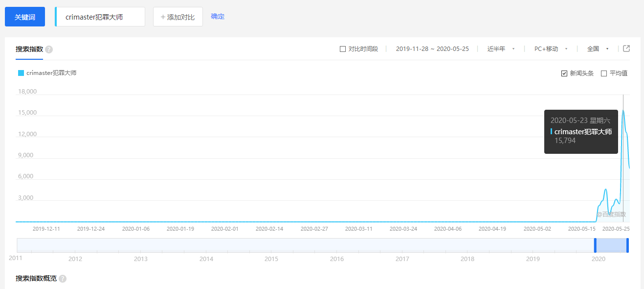
Task: Click the 搜索指数概览 heading
Action: [36, 278]
